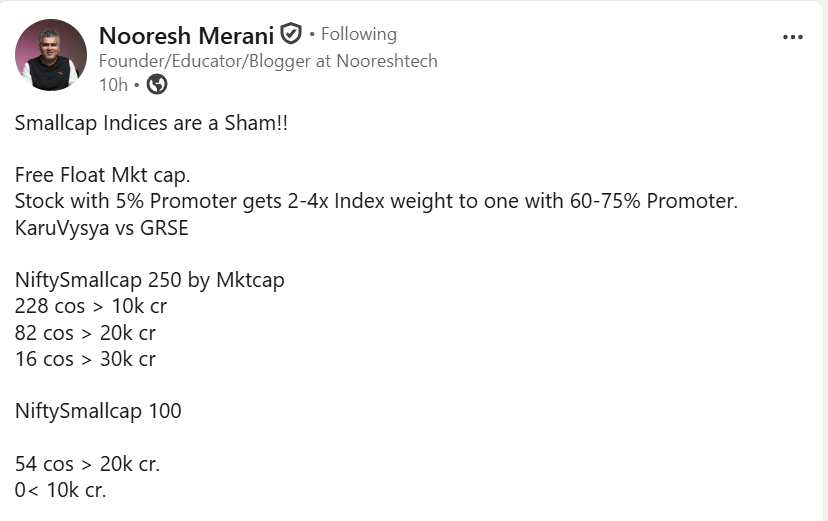Screen dimensions: 828x521
Task: Click the word KaruVysya in the post
Action: [x=62, y=228]
